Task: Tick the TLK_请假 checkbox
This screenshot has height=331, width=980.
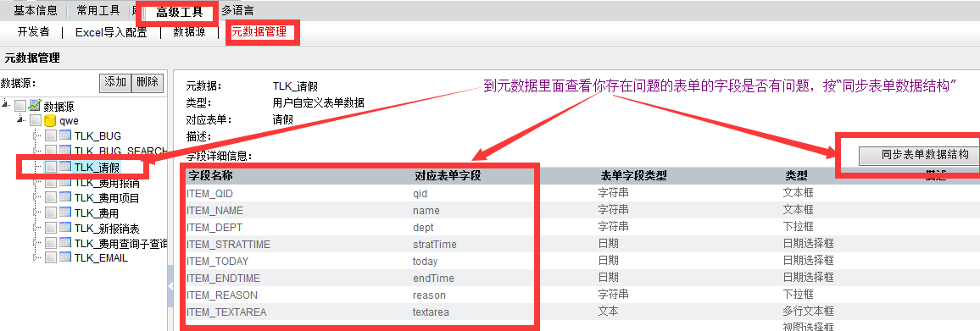Action: [51, 166]
